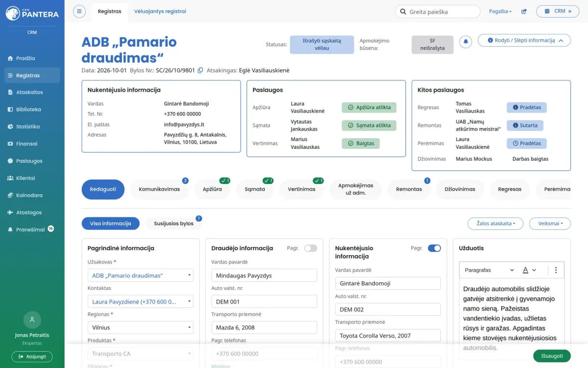588x368 pixels.
Task: Open Statistika in the sidebar
Action: 32,127
